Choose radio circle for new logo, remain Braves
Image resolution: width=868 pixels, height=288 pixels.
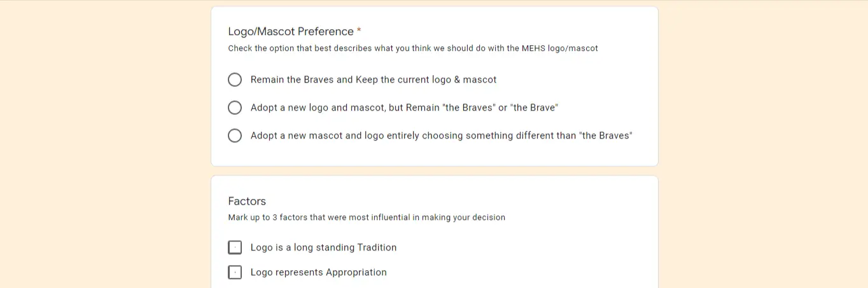coord(235,107)
